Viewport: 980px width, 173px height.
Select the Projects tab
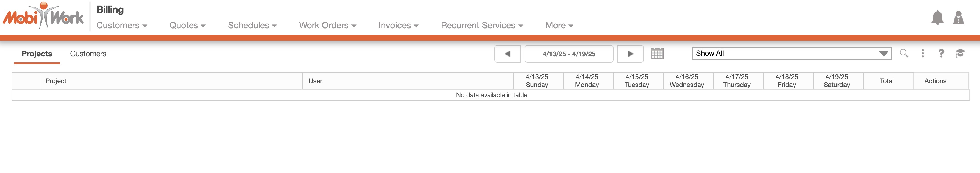37,54
